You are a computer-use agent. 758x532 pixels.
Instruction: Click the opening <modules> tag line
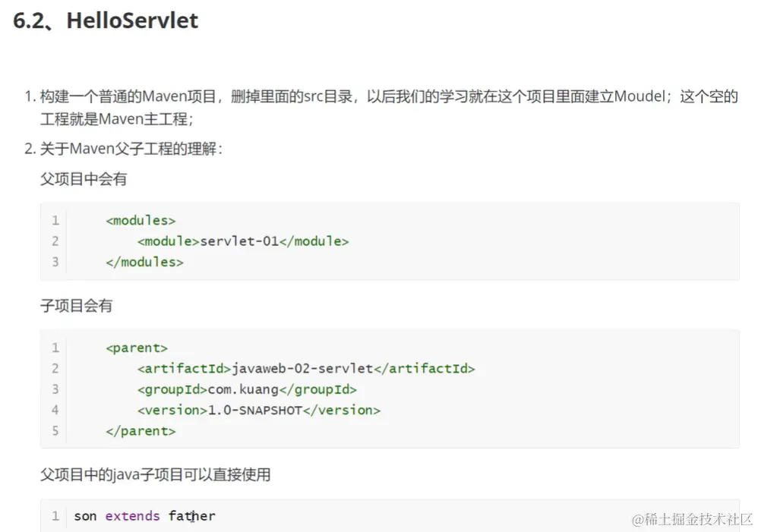click(x=141, y=220)
